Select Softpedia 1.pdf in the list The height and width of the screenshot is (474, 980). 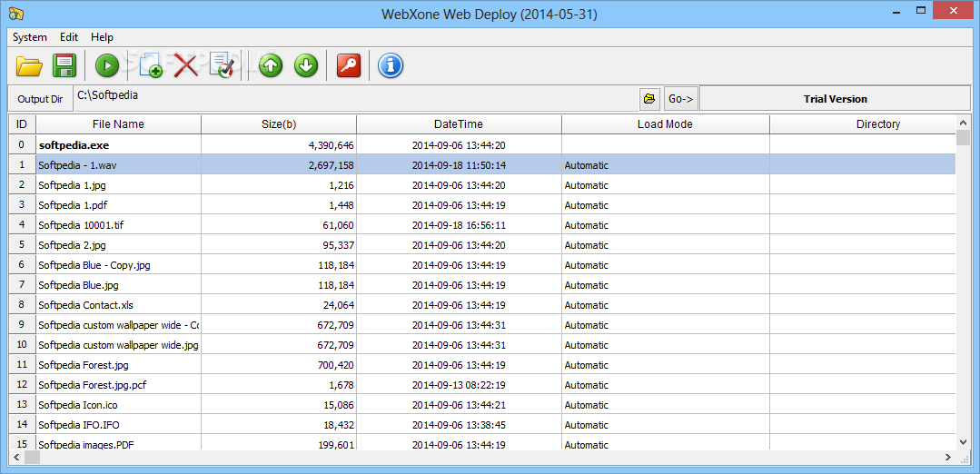pyautogui.click(x=75, y=205)
